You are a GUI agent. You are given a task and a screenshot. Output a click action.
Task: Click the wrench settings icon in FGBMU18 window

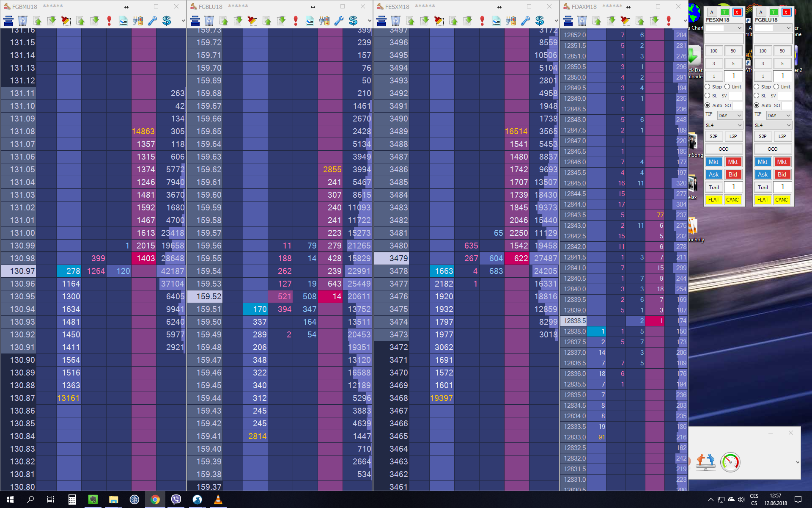(152, 21)
